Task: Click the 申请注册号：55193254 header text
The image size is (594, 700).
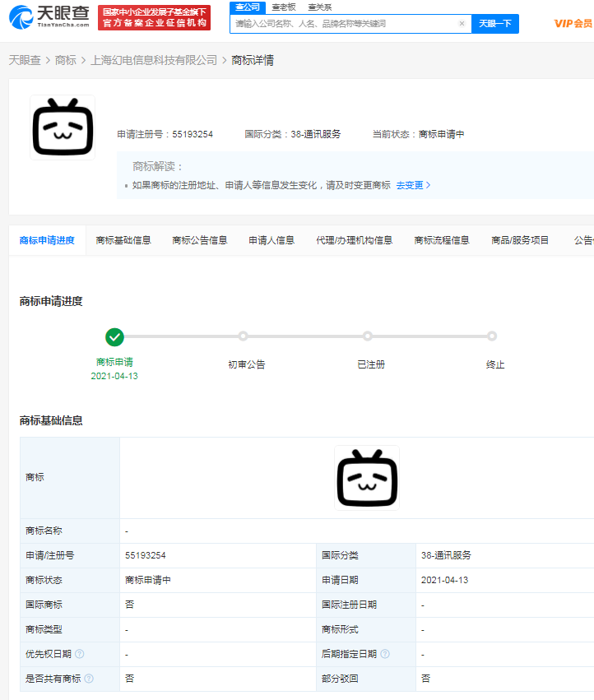Action: pos(165,134)
